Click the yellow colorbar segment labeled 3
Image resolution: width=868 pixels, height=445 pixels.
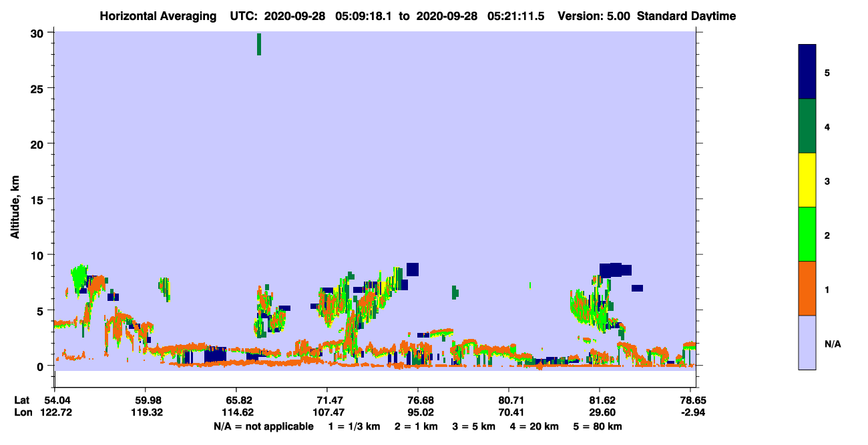pyautogui.click(x=807, y=180)
